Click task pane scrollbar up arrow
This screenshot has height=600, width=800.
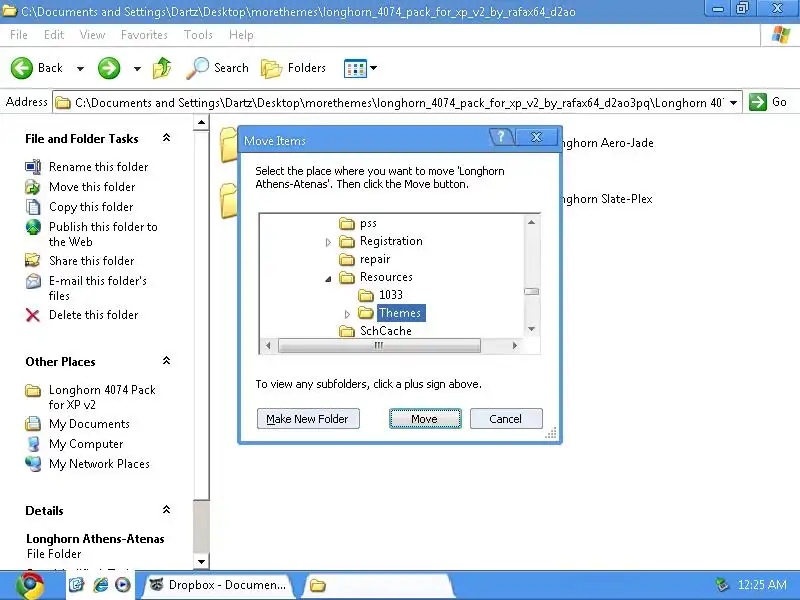tap(202, 122)
